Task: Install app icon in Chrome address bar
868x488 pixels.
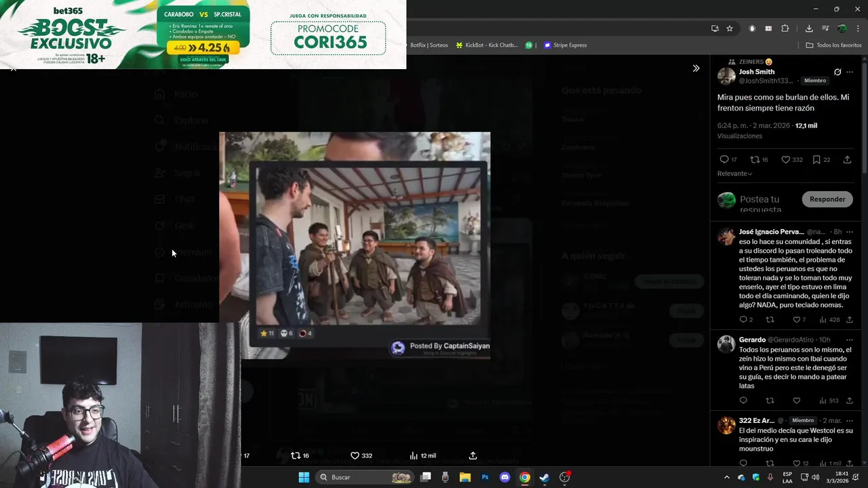Action: coord(715,28)
